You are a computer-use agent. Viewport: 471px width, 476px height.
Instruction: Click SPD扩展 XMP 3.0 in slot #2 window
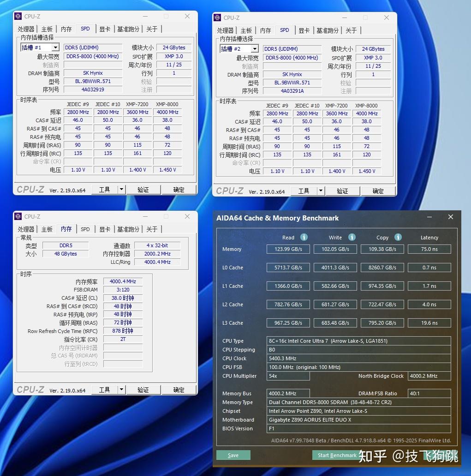tap(373, 58)
